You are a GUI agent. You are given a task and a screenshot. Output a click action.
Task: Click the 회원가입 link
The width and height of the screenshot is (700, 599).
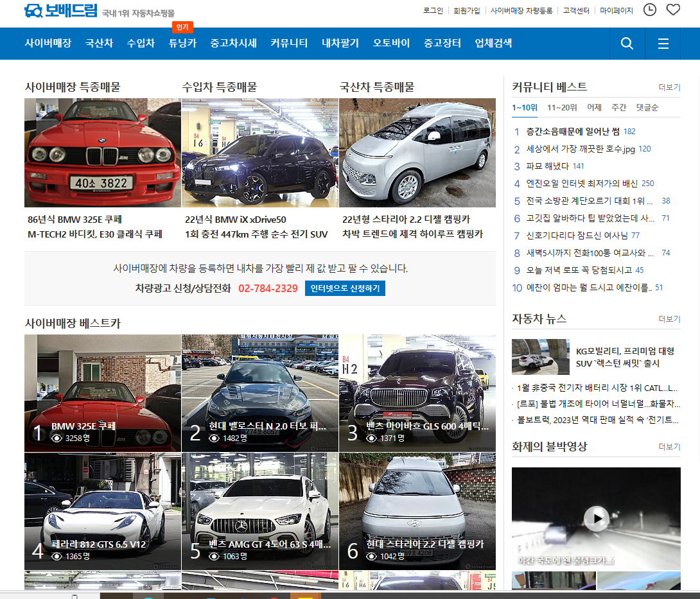466,10
